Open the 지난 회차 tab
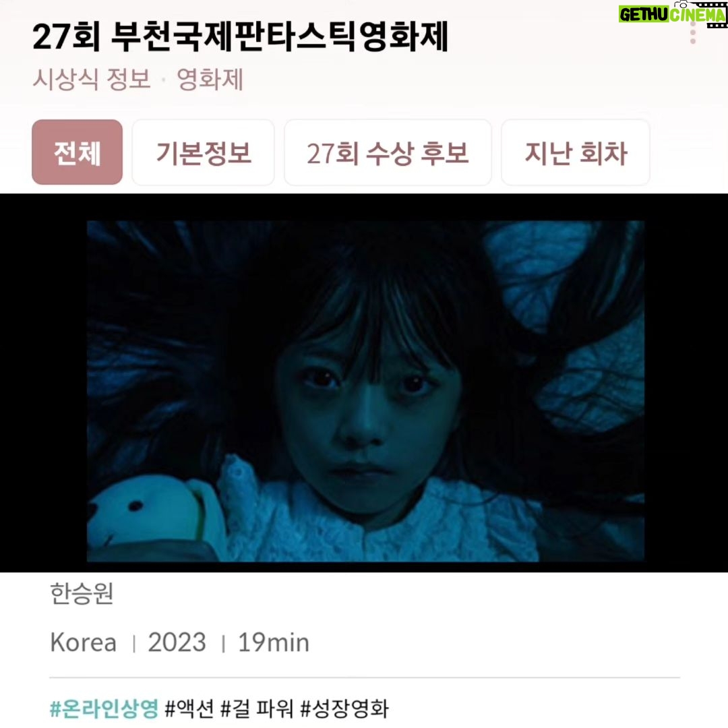The image size is (728, 728). coord(576,152)
